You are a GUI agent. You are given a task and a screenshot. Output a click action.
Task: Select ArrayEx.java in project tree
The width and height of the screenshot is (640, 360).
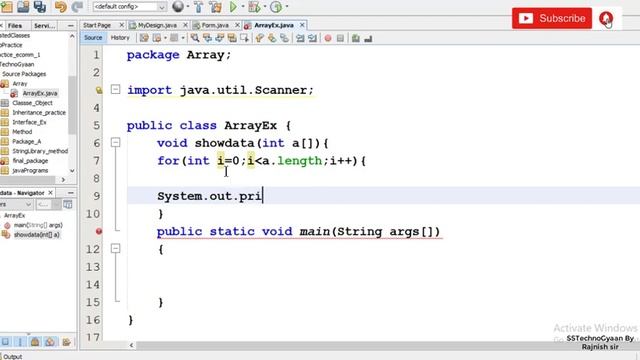pyautogui.click(x=40, y=93)
